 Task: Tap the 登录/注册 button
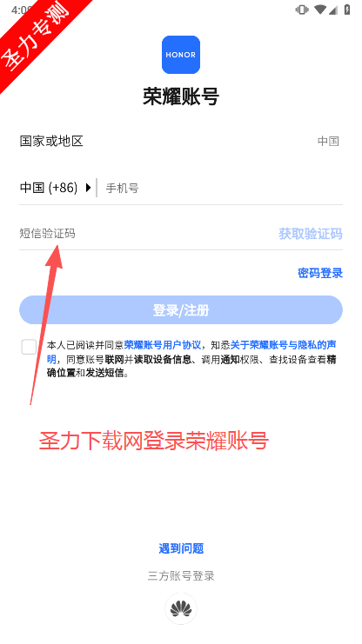pos(181,310)
